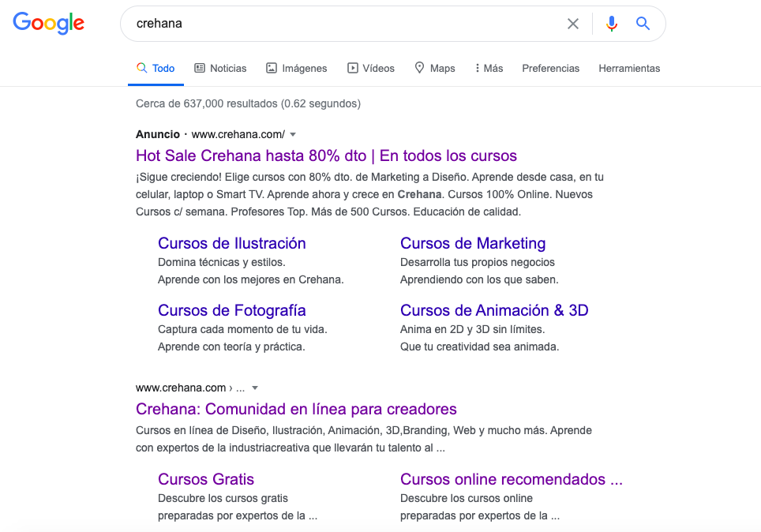The width and height of the screenshot is (761, 532).
Task: Visit Cursos de Ilustración link
Action: [x=231, y=243]
